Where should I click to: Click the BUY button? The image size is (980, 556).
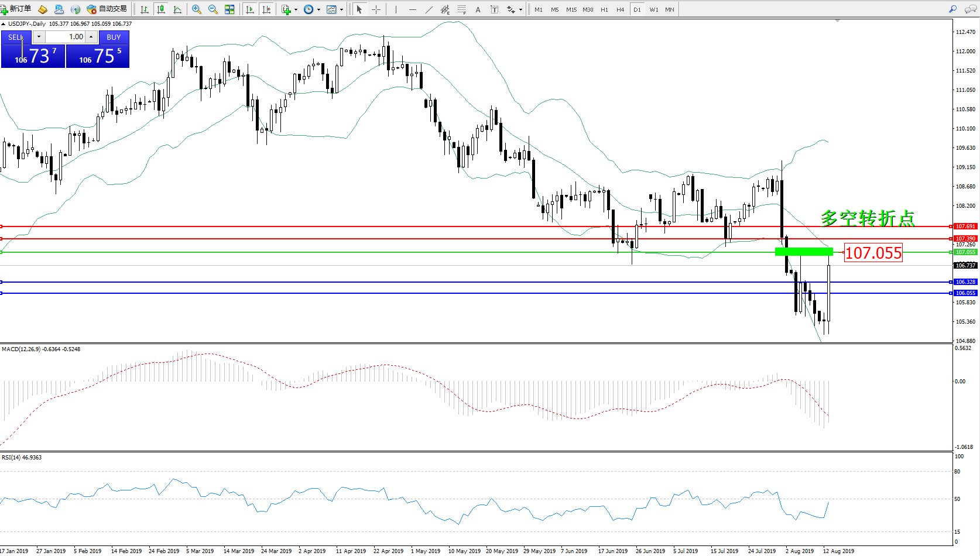114,37
